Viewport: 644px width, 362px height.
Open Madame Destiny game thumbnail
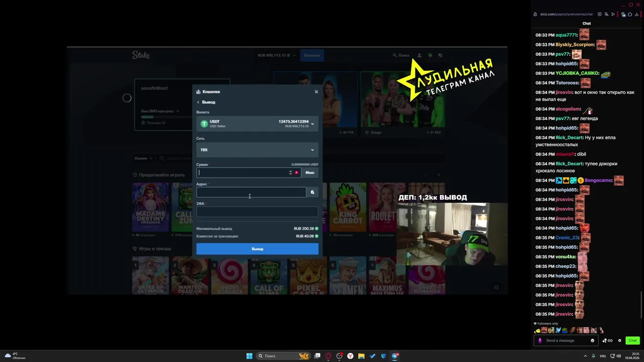pyautogui.click(x=150, y=207)
